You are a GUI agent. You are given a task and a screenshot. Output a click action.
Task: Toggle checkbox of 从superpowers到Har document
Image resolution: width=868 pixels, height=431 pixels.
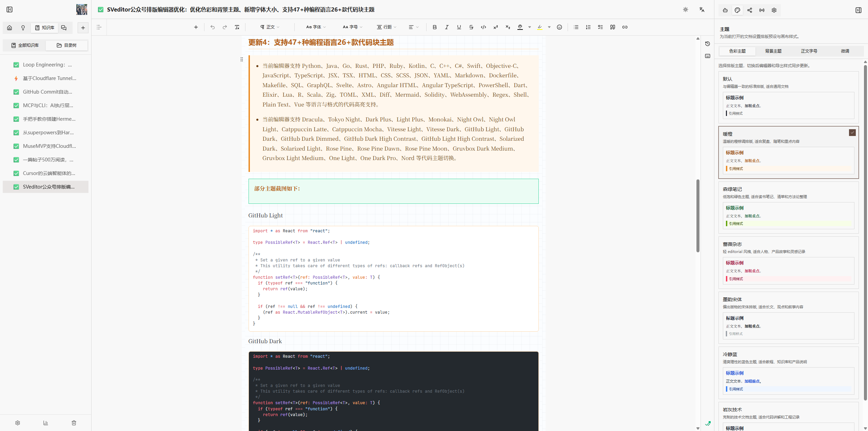[16, 133]
